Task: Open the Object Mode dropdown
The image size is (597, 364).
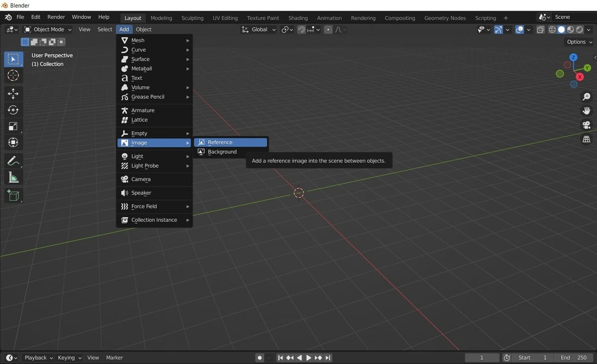Action: tap(48, 30)
